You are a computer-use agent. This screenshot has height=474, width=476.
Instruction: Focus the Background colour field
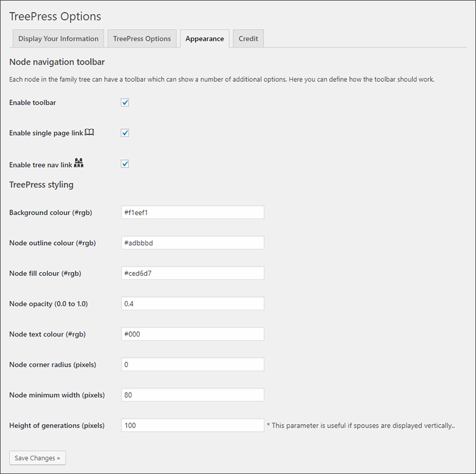[193, 212]
